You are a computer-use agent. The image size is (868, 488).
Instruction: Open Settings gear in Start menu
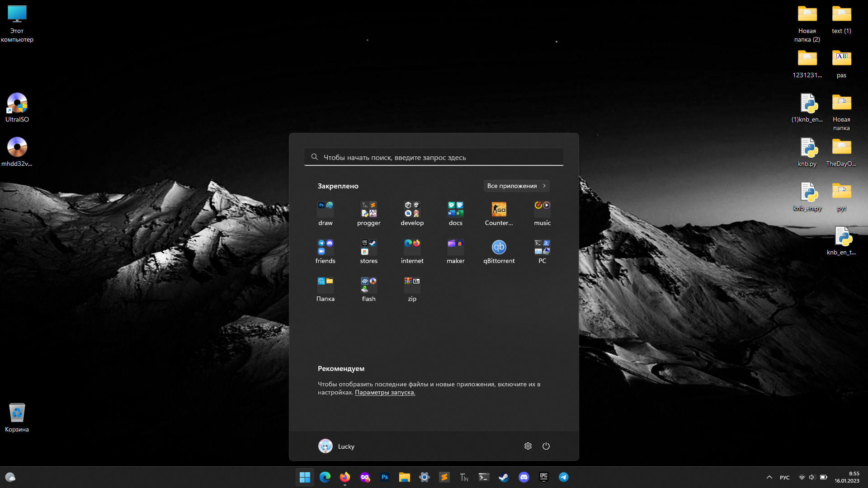coord(528,446)
